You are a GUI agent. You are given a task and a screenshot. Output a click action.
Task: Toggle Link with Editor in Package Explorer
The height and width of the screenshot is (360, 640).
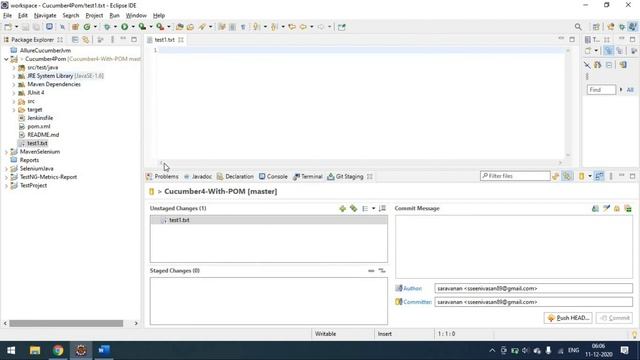click(86, 40)
